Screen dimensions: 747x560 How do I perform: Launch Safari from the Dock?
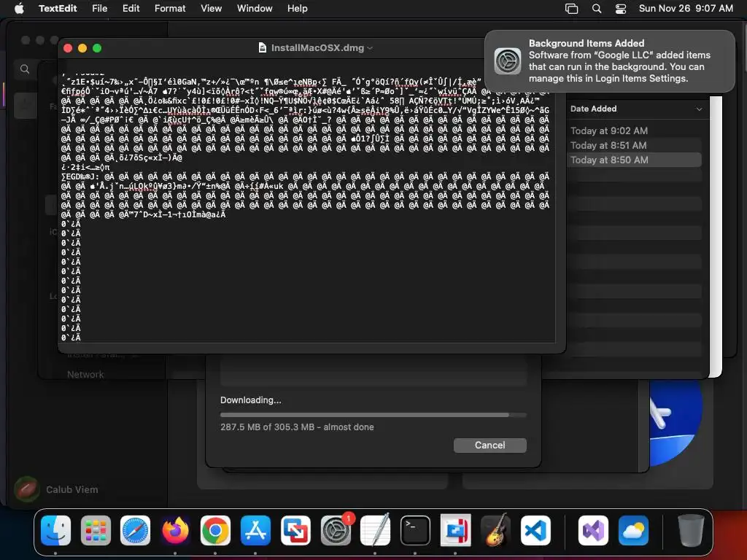[135, 530]
